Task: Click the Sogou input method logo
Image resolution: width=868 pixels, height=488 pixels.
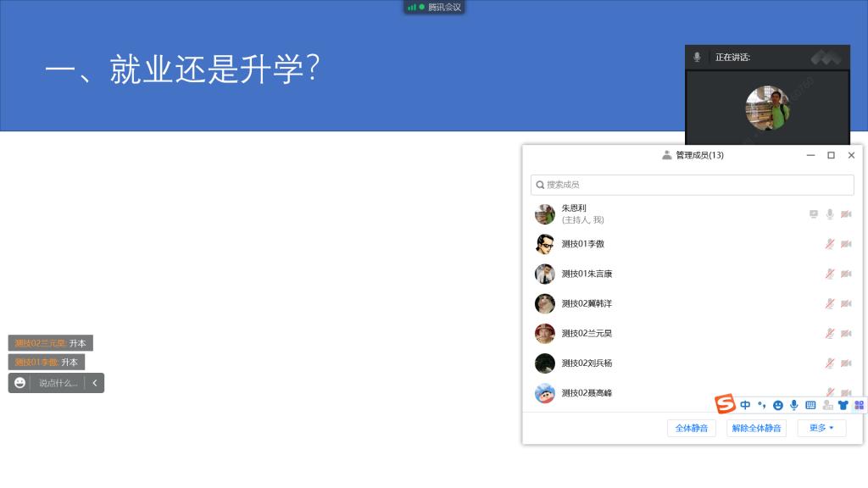Action: tap(724, 404)
